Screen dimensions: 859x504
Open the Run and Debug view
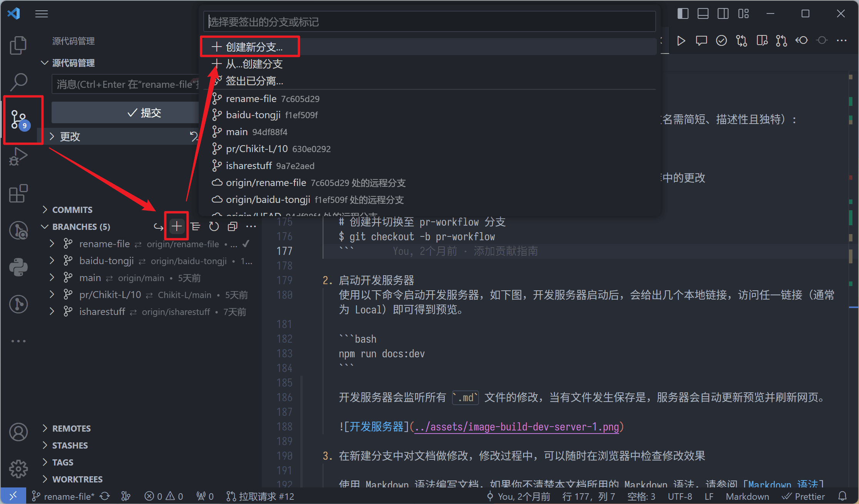[x=18, y=156]
